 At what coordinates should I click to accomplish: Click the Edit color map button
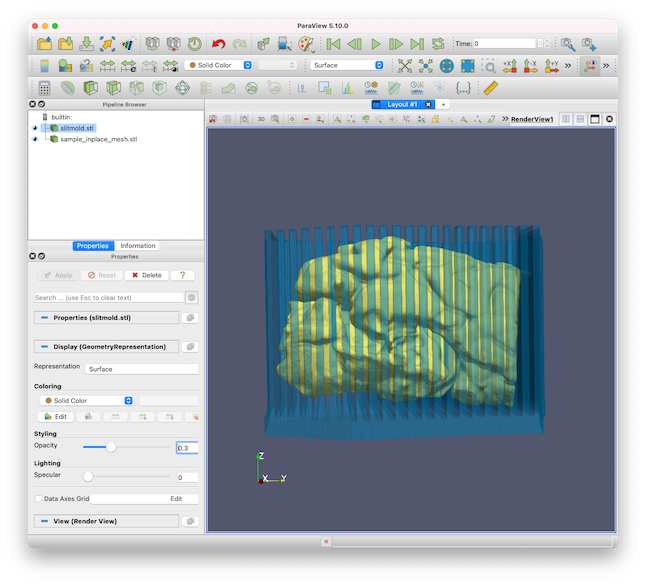56,417
